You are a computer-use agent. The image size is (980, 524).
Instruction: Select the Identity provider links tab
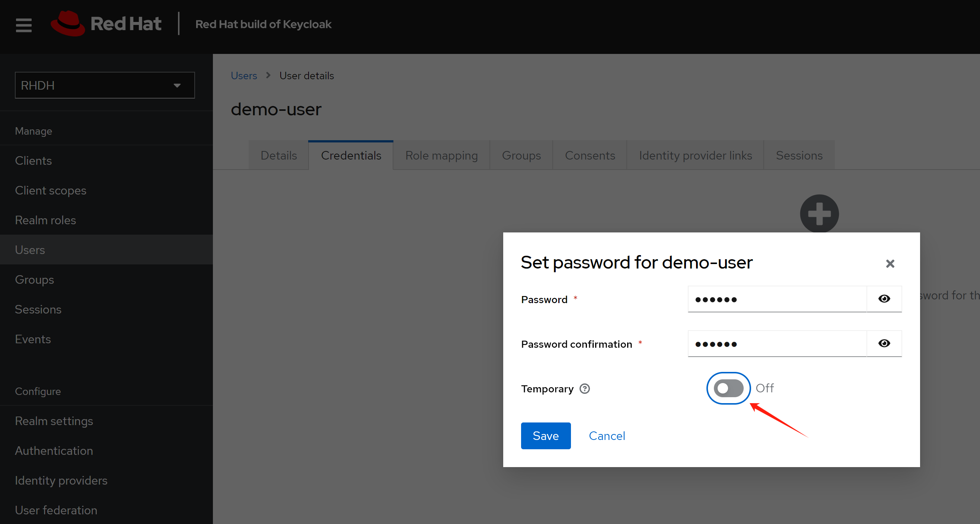pyautogui.click(x=695, y=155)
